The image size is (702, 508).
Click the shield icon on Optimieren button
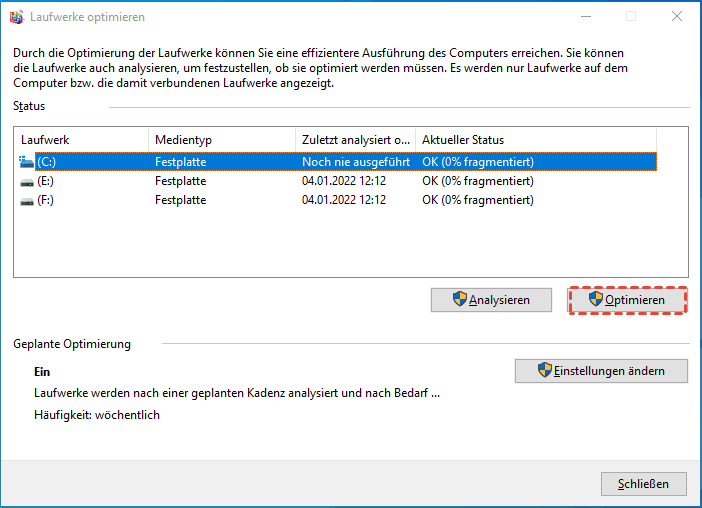pos(596,300)
